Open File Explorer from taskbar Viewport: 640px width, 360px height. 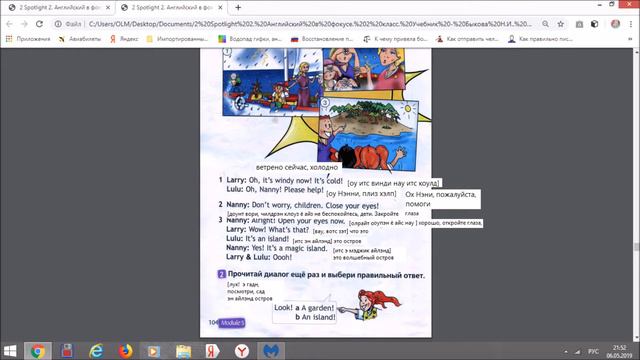point(183,351)
